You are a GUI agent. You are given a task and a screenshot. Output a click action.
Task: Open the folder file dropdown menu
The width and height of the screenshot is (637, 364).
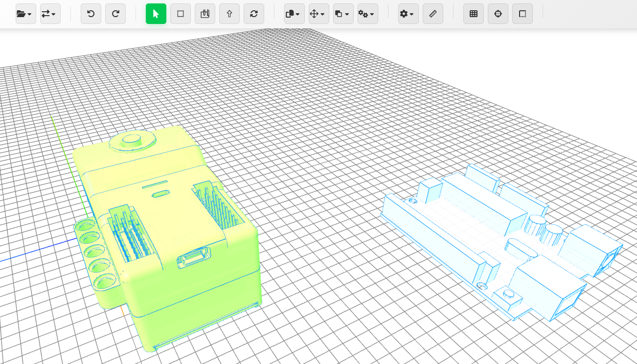tap(25, 14)
